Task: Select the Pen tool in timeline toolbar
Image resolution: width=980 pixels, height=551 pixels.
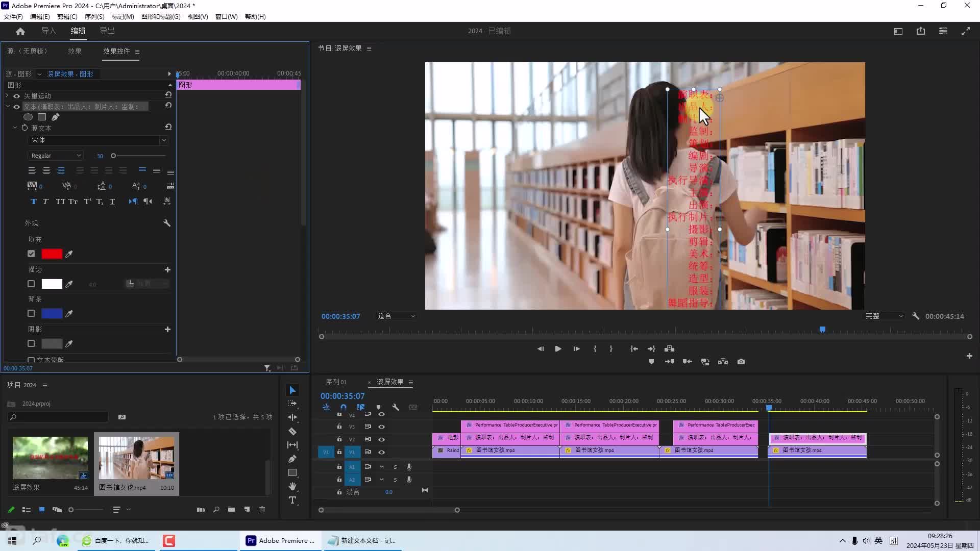Action: pos(292,459)
